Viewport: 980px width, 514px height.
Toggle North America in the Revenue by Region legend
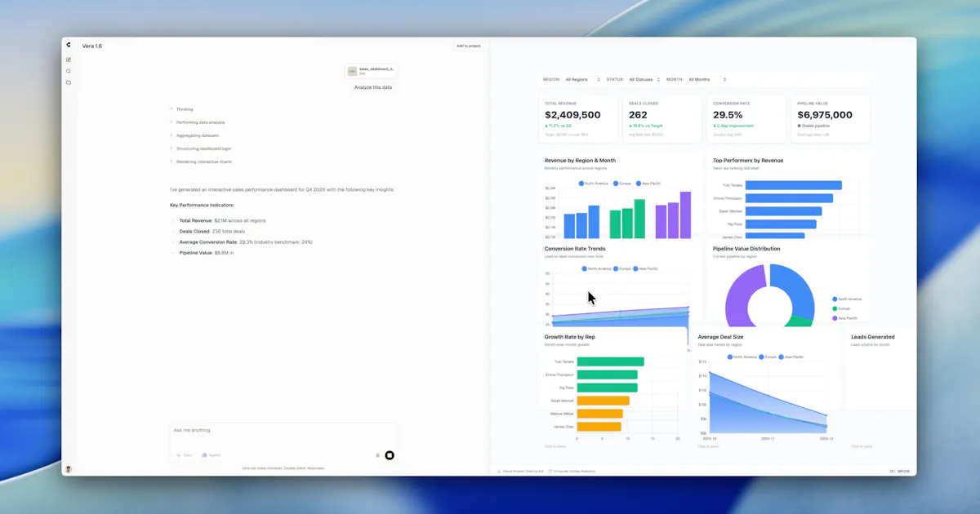point(594,184)
